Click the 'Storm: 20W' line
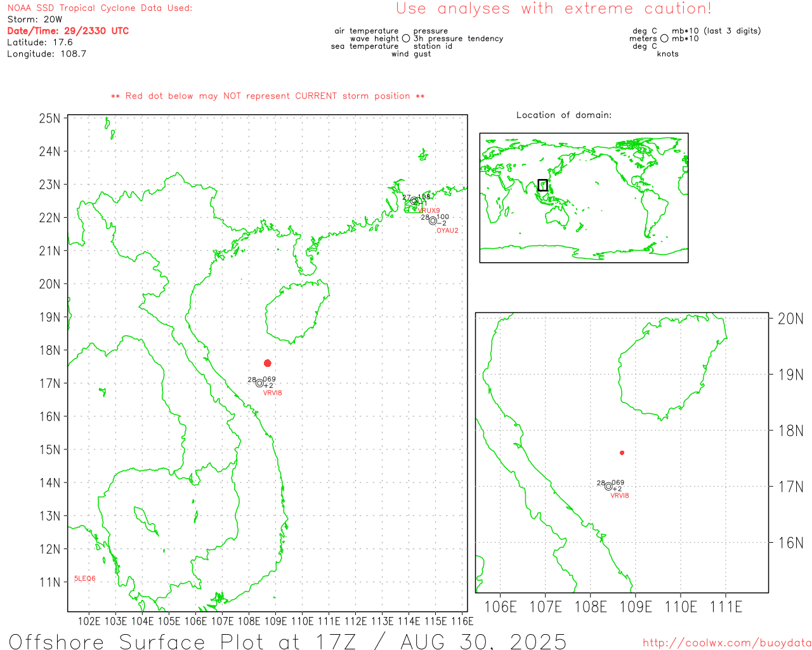812x650 pixels. [35, 20]
